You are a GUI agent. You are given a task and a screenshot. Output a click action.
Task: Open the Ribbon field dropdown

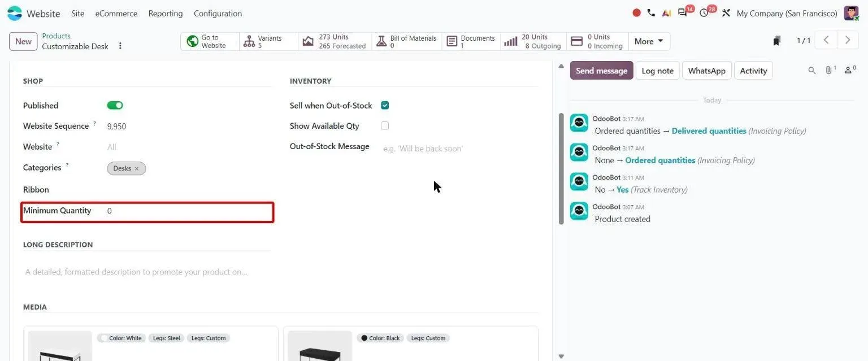tap(189, 189)
